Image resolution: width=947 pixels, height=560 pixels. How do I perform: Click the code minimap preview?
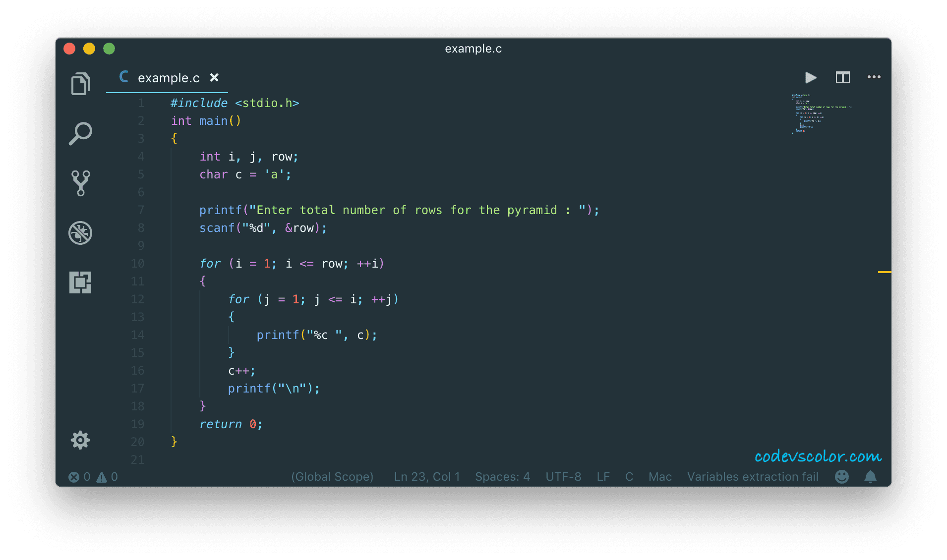click(821, 113)
